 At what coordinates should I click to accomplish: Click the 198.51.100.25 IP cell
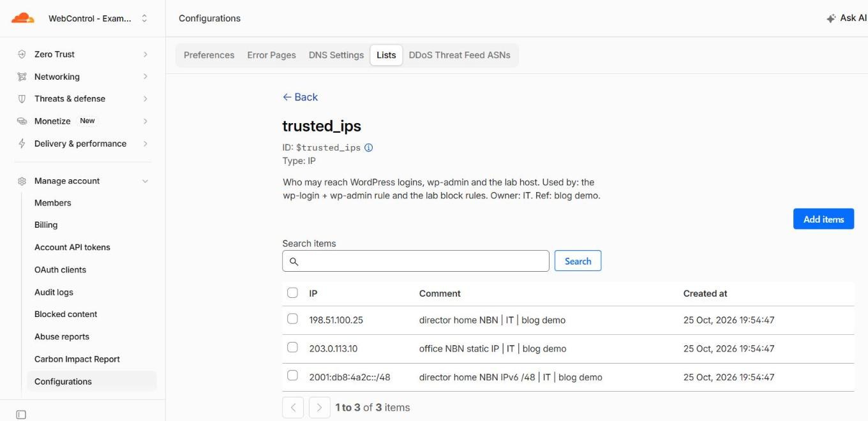pos(336,320)
